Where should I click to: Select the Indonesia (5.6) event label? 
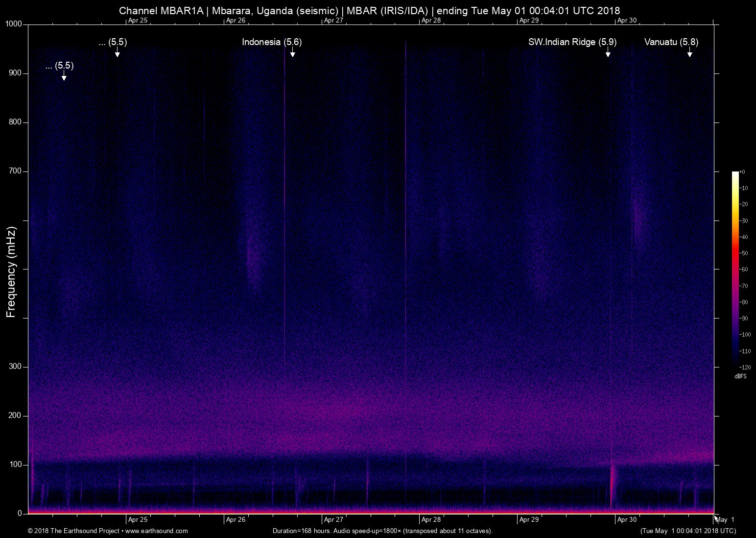[272, 42]
